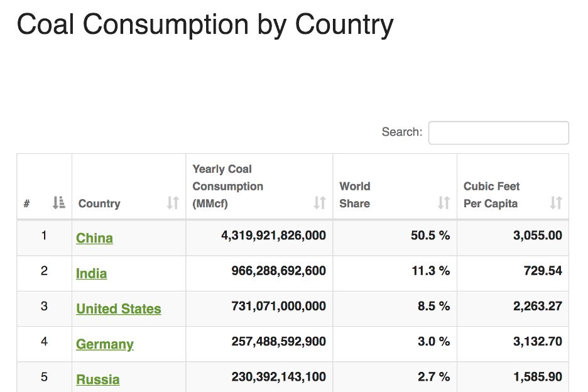Viewport: 588px width, 392px height.
Task: Sort by Country column arrows
Action: pyautogui.click(x=173, y=202)
